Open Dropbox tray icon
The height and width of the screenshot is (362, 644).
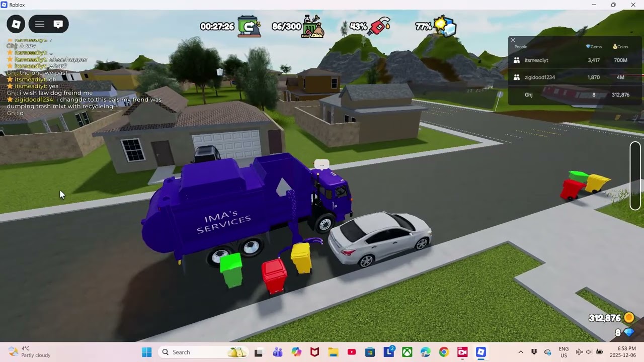coord(534,352)
